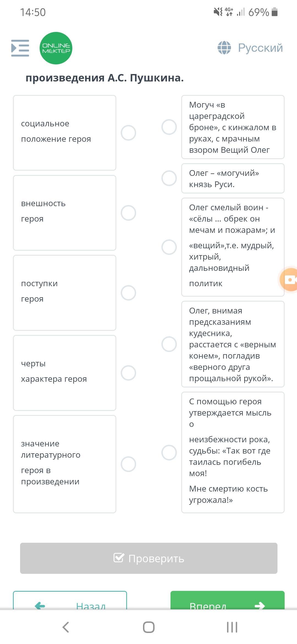Go forward with the Вперед button

[227, 603]
